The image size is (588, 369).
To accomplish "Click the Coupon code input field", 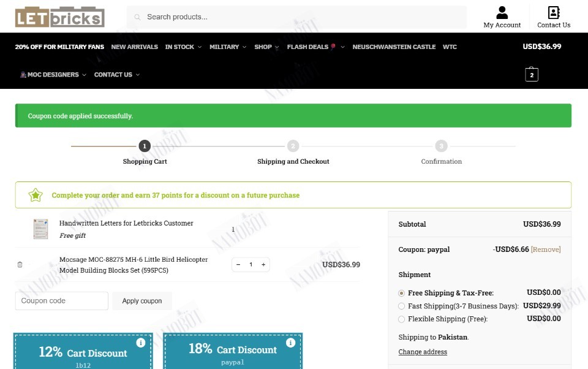I will tap(62, 301).
